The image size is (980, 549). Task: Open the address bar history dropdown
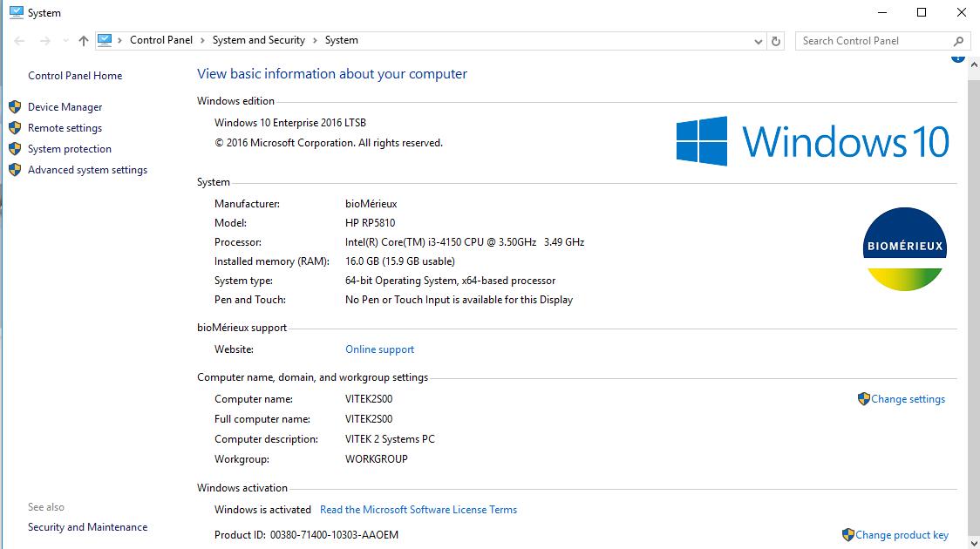point(758,41)
